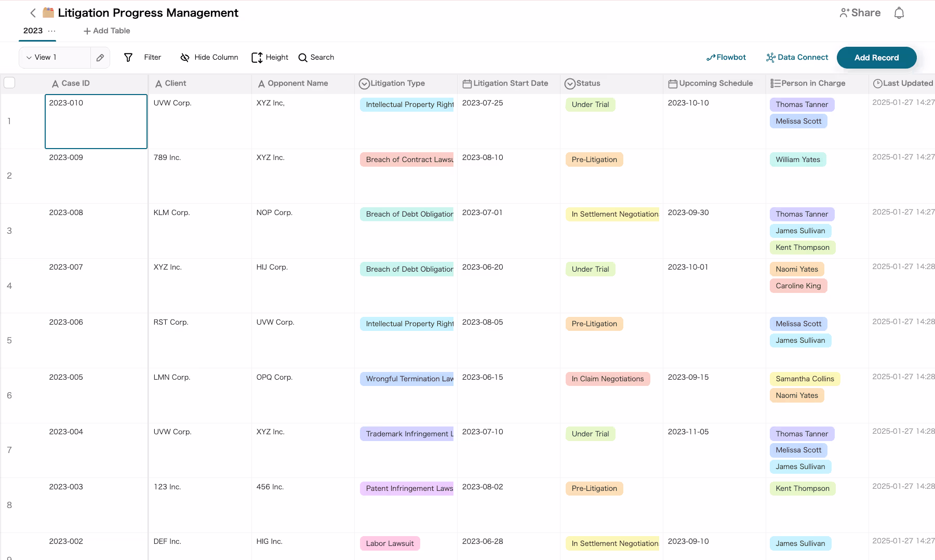Open the notifications bell
The height and width of the screenshot is (560, 935).
[x=899, y=13]
